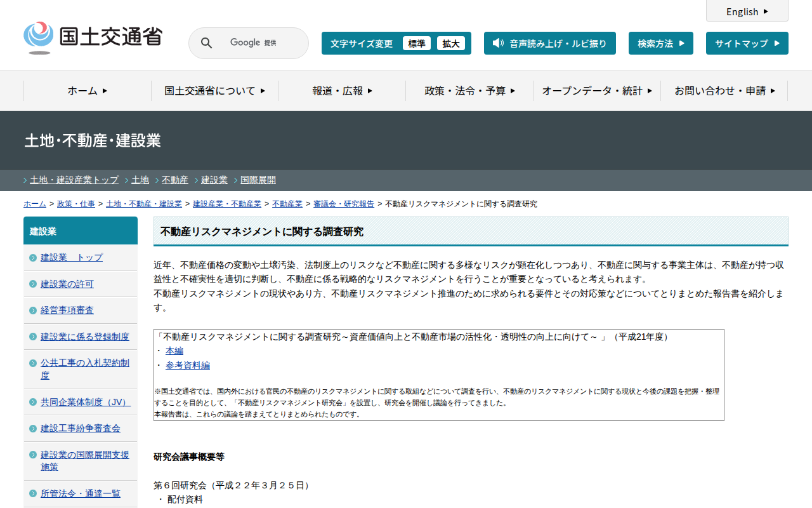
Task: Click bullet icon beside 建設業の国際展開支援施策
Action: pos(33,455)
